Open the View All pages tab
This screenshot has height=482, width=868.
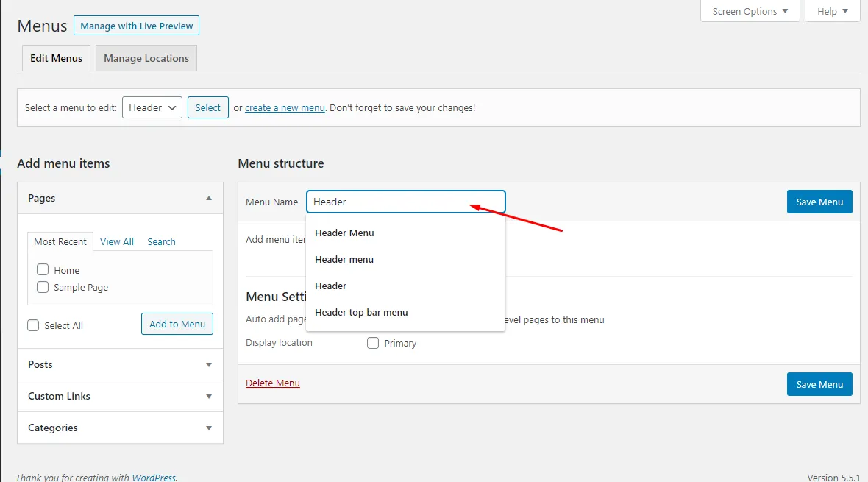tap(117, 241)
